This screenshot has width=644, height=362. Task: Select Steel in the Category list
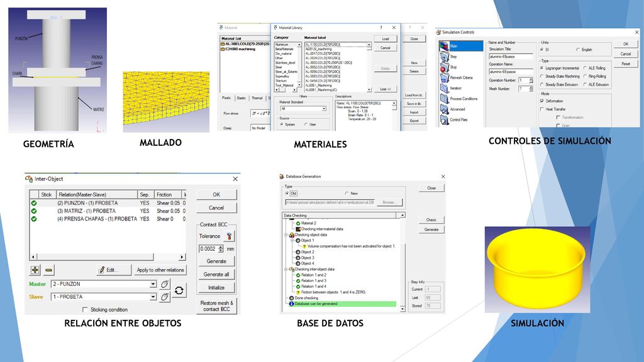pyautogui.click(x=279, y=67)
